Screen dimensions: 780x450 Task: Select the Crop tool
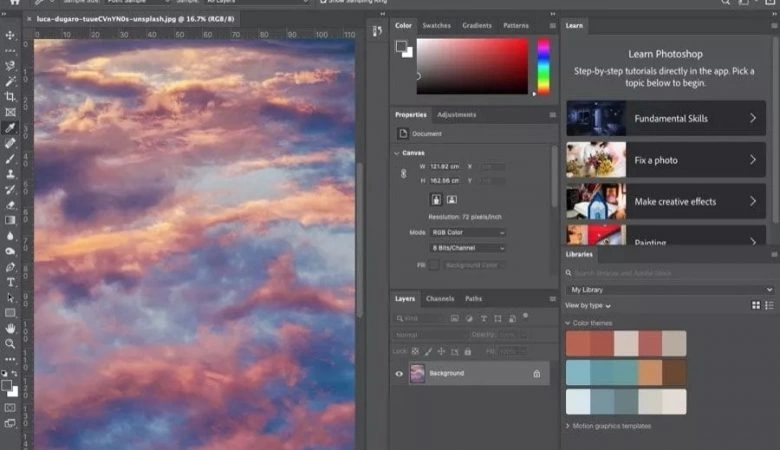(10, 97)
